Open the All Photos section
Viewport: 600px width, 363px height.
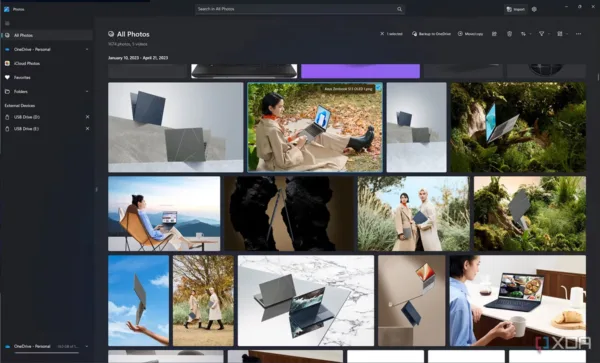click(x=47, y=35)
